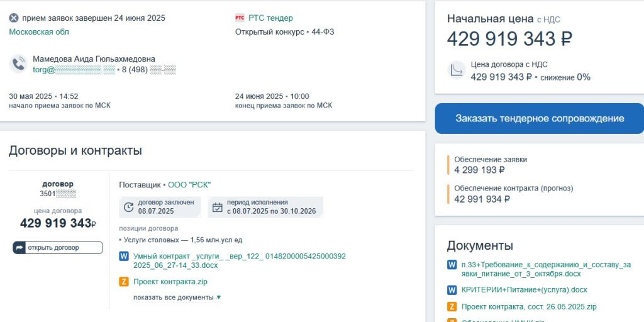Click the closed status icon near прием заявок

coord(14,18)
